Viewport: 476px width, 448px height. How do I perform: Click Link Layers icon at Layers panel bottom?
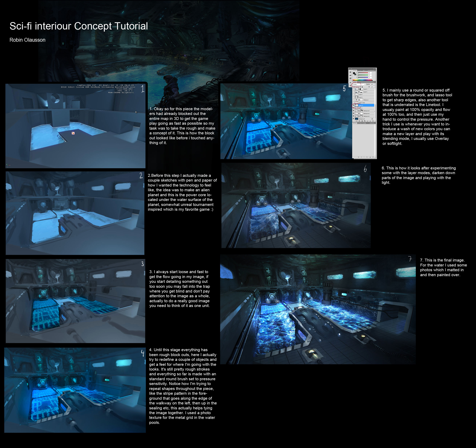coord(356,121)
